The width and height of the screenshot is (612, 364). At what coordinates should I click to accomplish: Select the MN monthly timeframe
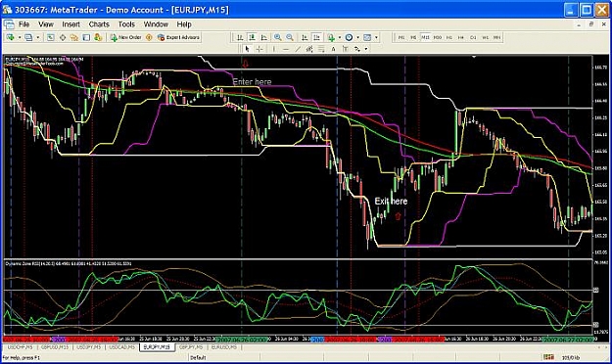(x=496, y=37)
